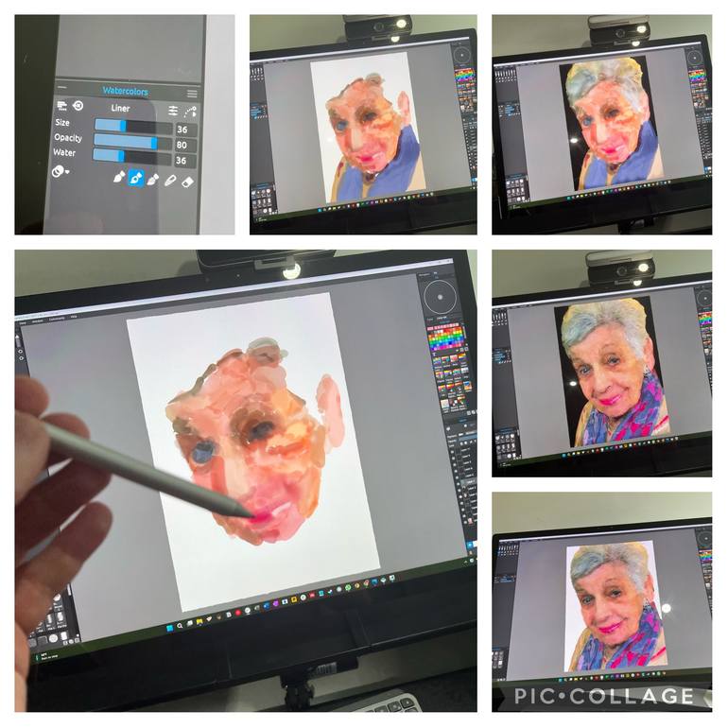Viewport: 728px width, 728px height.
Task: Click the blue-scarf sketch canvas on white background
Action: point(368,127)
